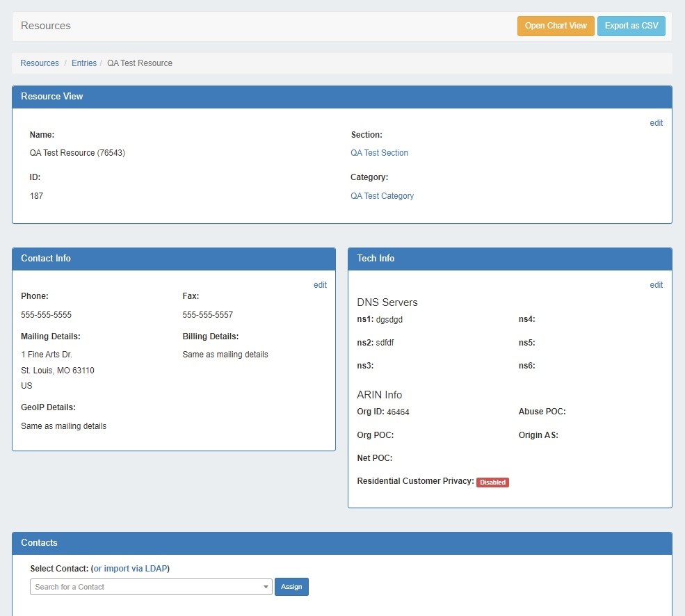Expand the contact selector dropdown arrow
685x616 pixels.
(266, 587)
